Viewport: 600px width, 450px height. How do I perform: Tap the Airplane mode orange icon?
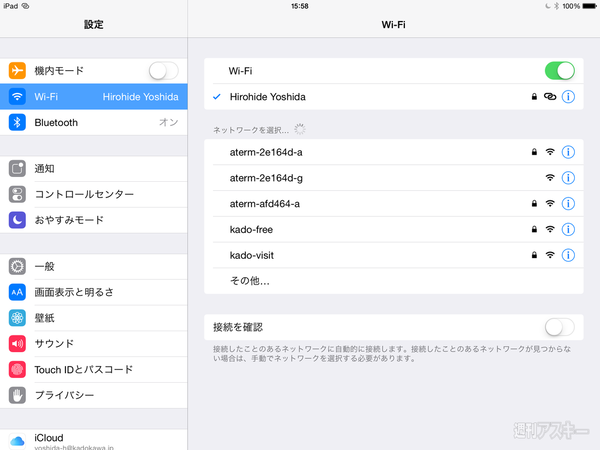[17, 70]
